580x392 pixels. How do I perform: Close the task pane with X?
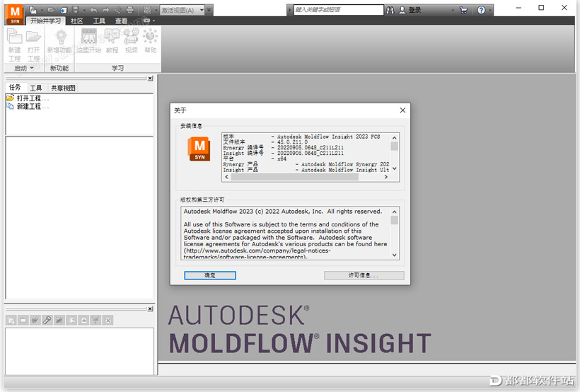pos(150,78)
